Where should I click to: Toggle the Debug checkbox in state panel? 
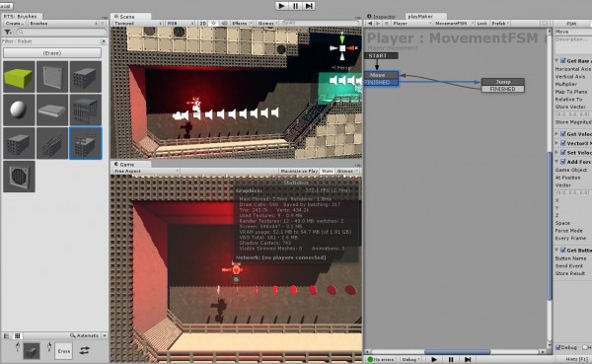(x=558, y=347)
